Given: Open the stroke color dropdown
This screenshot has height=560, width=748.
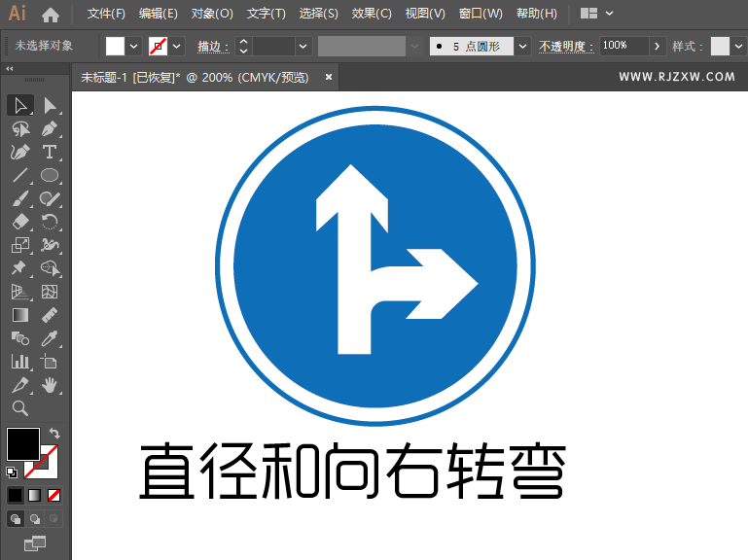Looking at the screenshot, I should coord(177,47).
